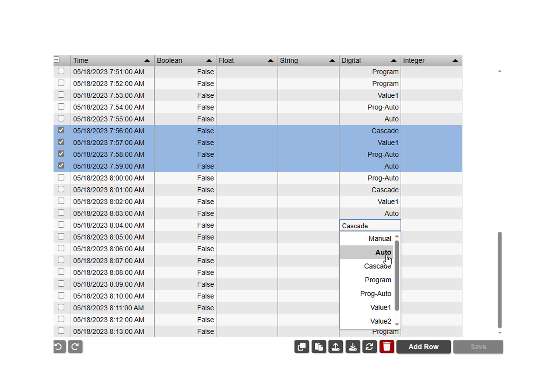Click the dropdown list scroll-down arrow

397,324
